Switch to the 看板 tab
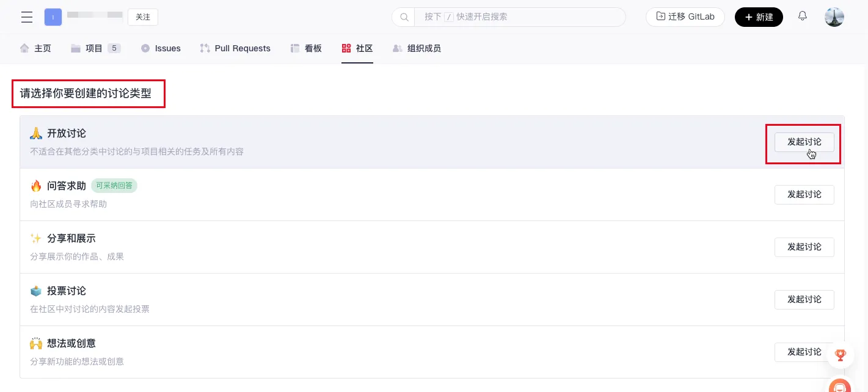Viewport: 868px width, 392px height. pyautogui.click(x=306, y=48)
